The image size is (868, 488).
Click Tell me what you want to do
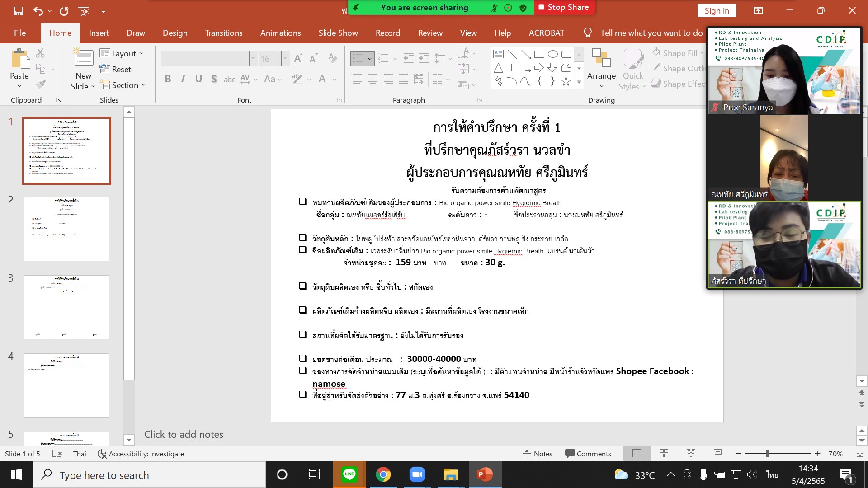tap(651, 33)
